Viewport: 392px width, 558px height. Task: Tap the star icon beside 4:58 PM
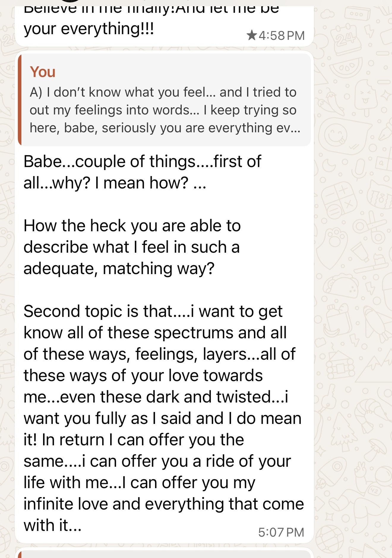tap(252, 35)
